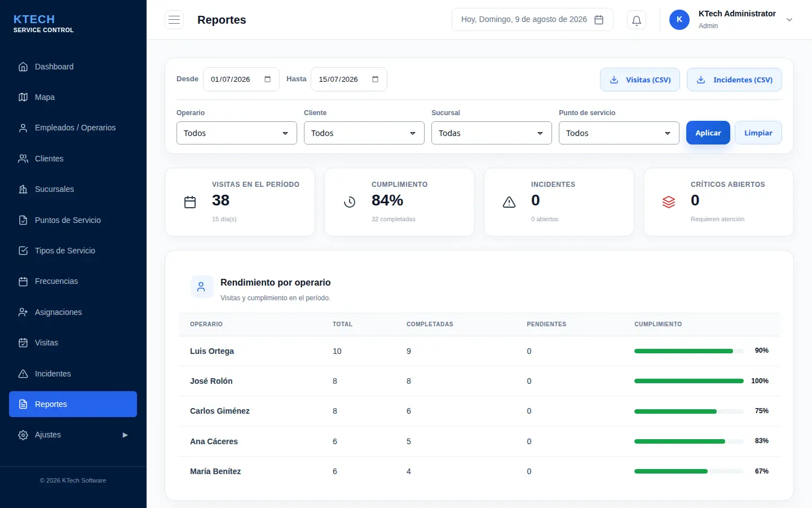
Task: Click the Limpiar button
Action: [x=758, y=133]
